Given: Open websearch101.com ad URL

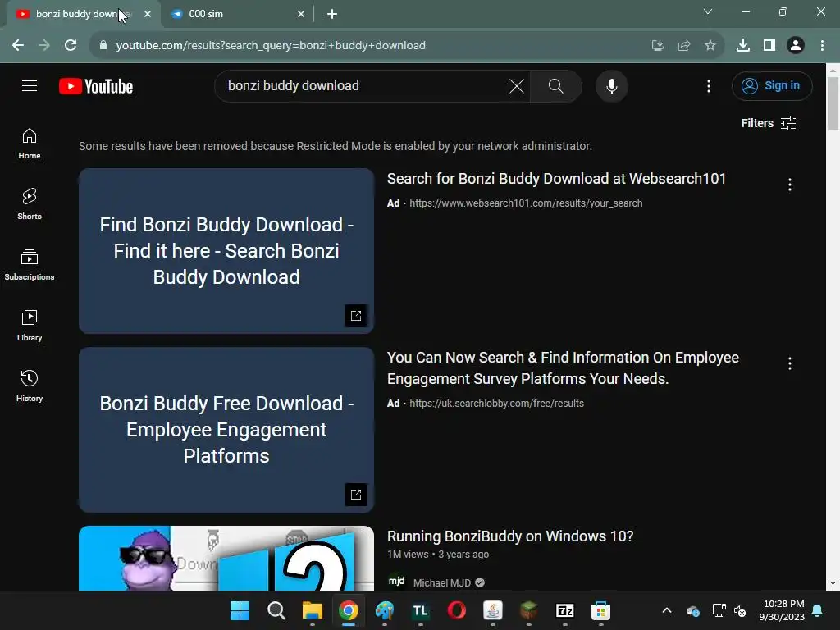Looking at the screenshot, I should tap(526, 203).
